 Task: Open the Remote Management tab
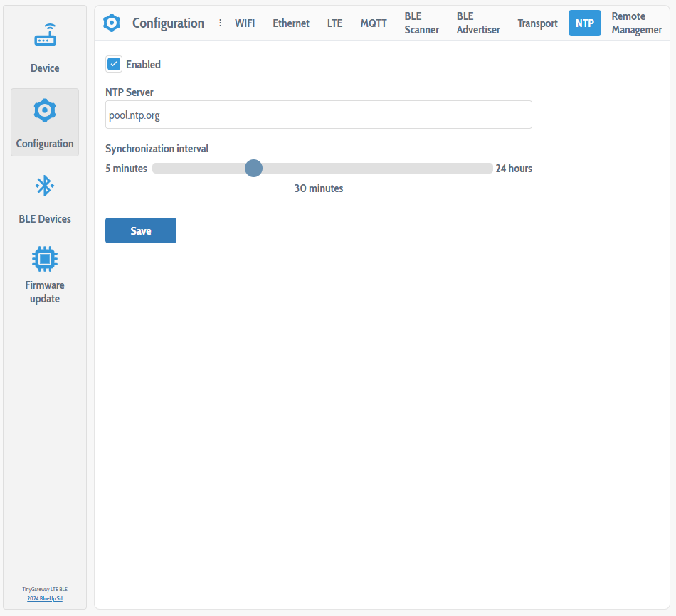(635, 23)
